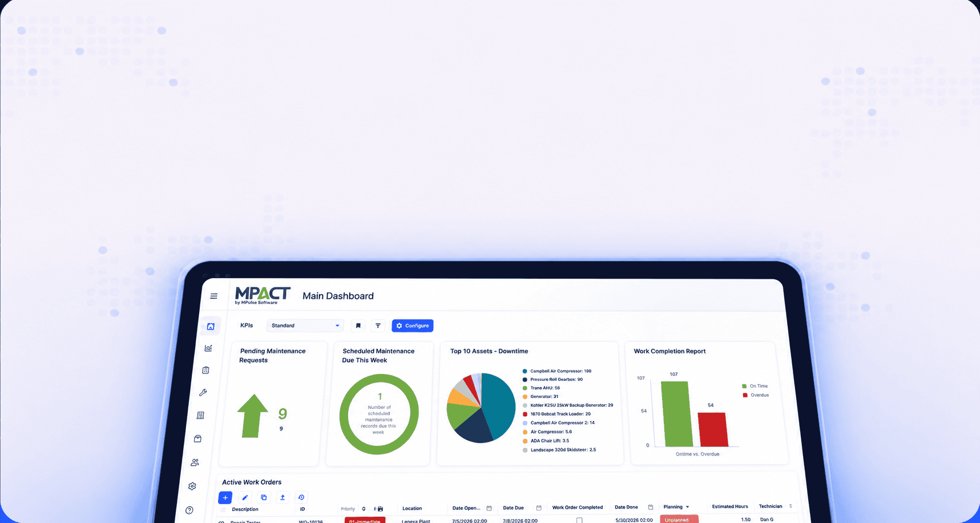Click the green up arrow in Pending Maintenance Requests

click(x=252, y=416)
